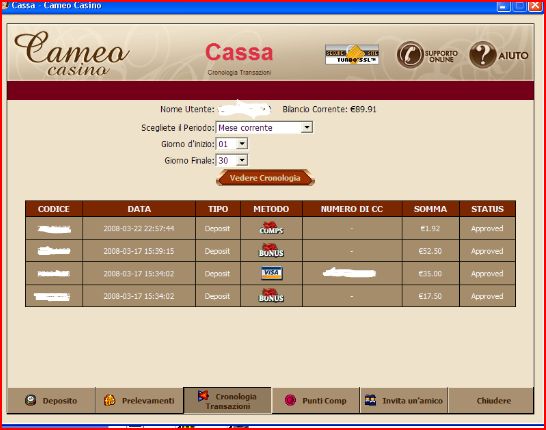Click the Deposito tab icon
The height and width of the screenshot is (430, 546).
(x=31, y=400)
